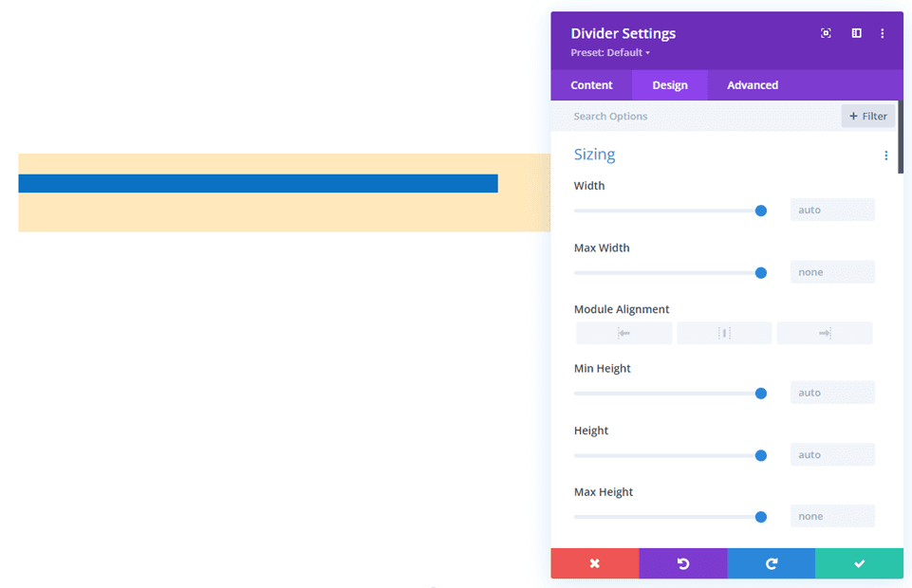Switch to the Content tab
Screen dimensions: 912x588
pyautogui.click(x=591, y=84)
